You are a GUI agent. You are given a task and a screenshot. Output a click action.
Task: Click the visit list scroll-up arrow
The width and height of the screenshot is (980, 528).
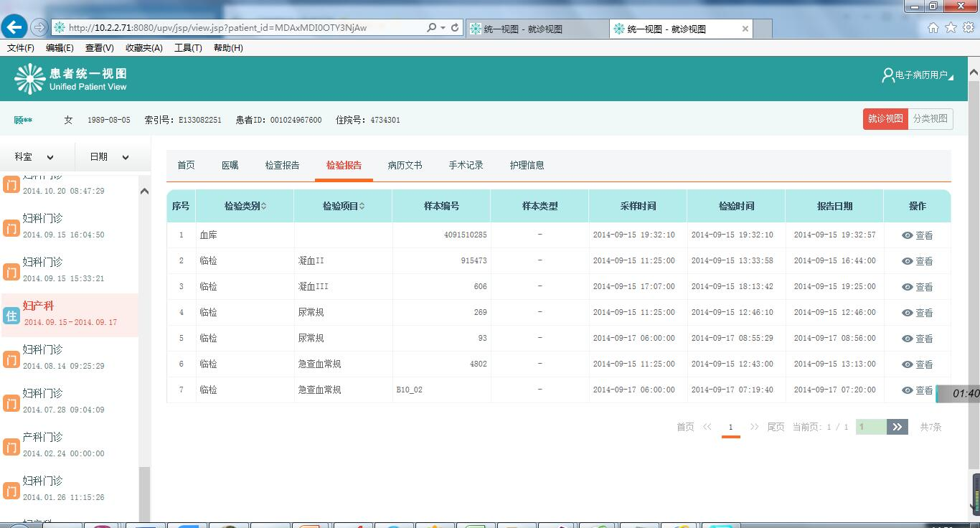point(144,191)
